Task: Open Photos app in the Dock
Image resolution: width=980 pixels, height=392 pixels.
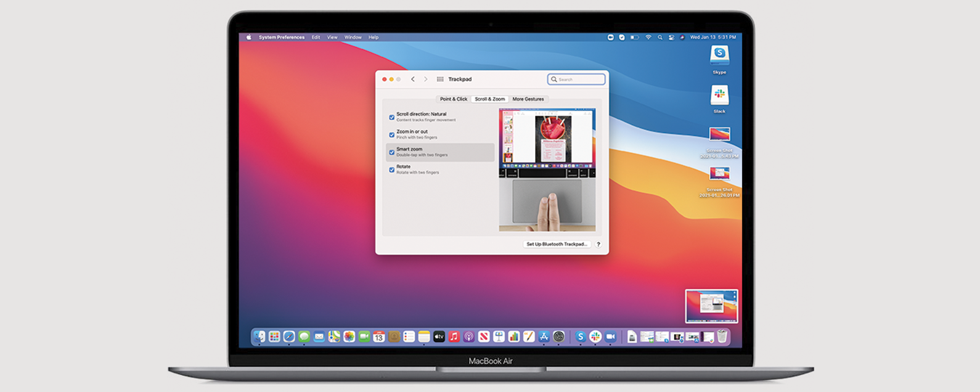Action: coord(349,337)
